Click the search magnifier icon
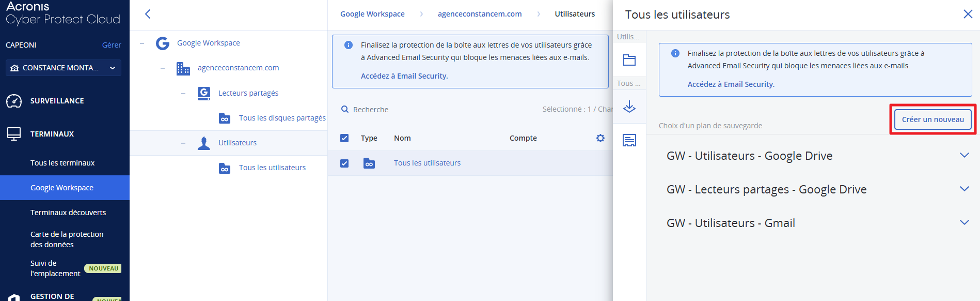Screen dimensions: 980x301 pyautogui.click(x=345, y=109)
